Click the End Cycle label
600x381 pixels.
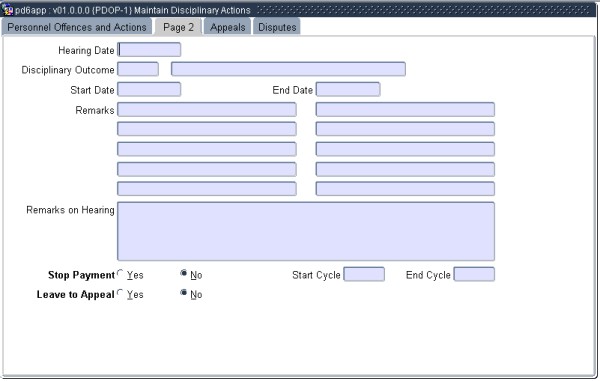428,275
